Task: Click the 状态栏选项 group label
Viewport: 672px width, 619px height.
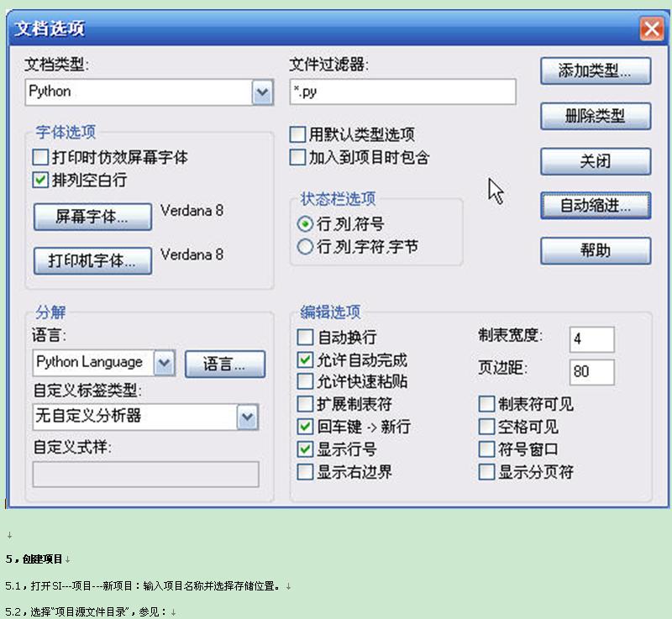Action: (339, 198)
